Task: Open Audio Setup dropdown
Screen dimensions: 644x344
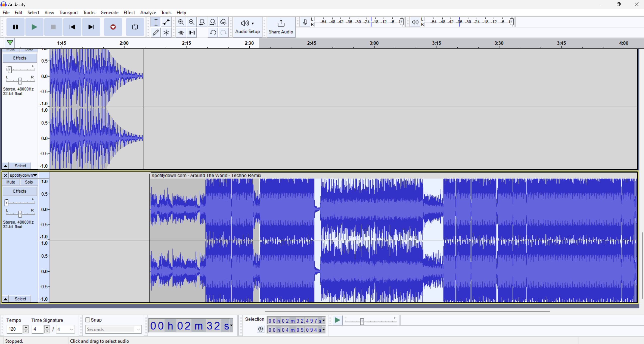Action: pos(247,27)
